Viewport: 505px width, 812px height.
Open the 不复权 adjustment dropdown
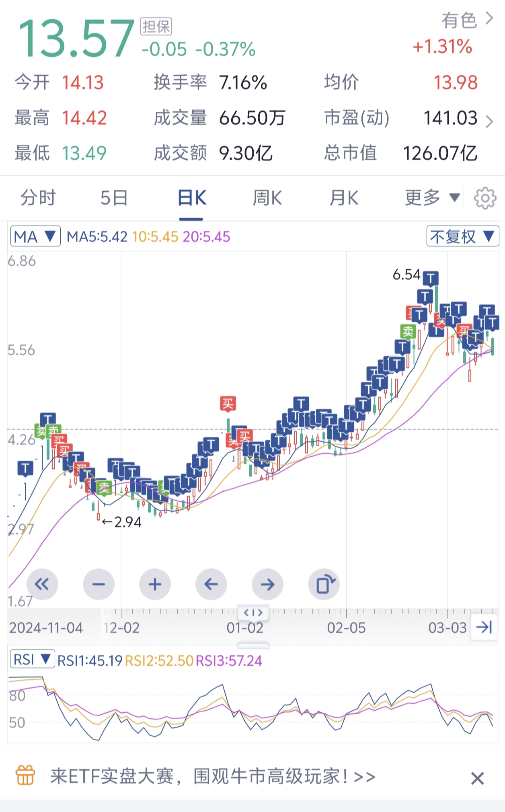462,236
